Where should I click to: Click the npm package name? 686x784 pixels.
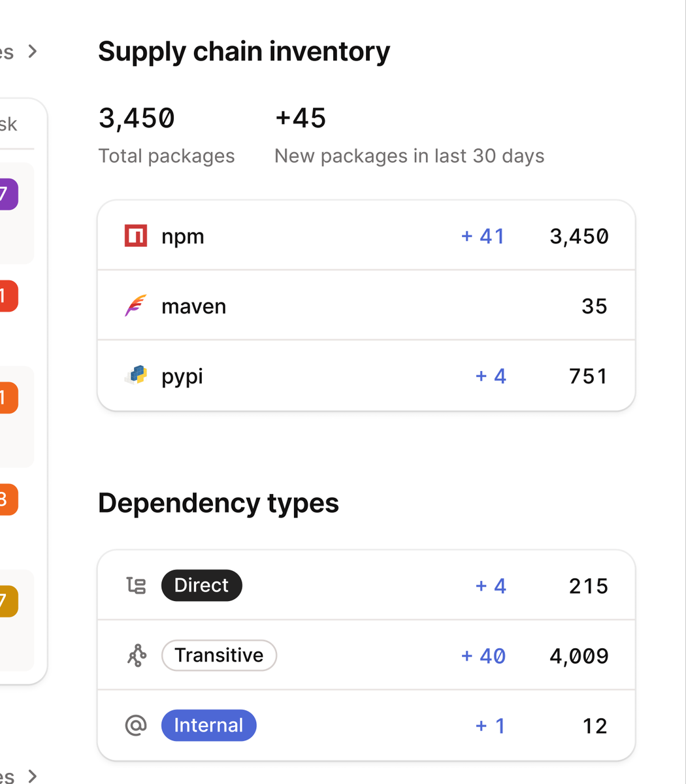pyautogui.click(x=183, y=237)
